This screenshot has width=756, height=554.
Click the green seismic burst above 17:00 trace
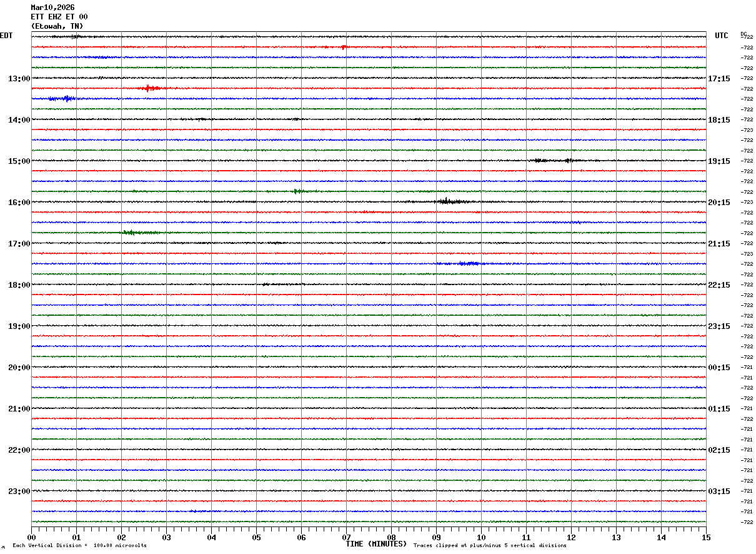click(141, 233)
